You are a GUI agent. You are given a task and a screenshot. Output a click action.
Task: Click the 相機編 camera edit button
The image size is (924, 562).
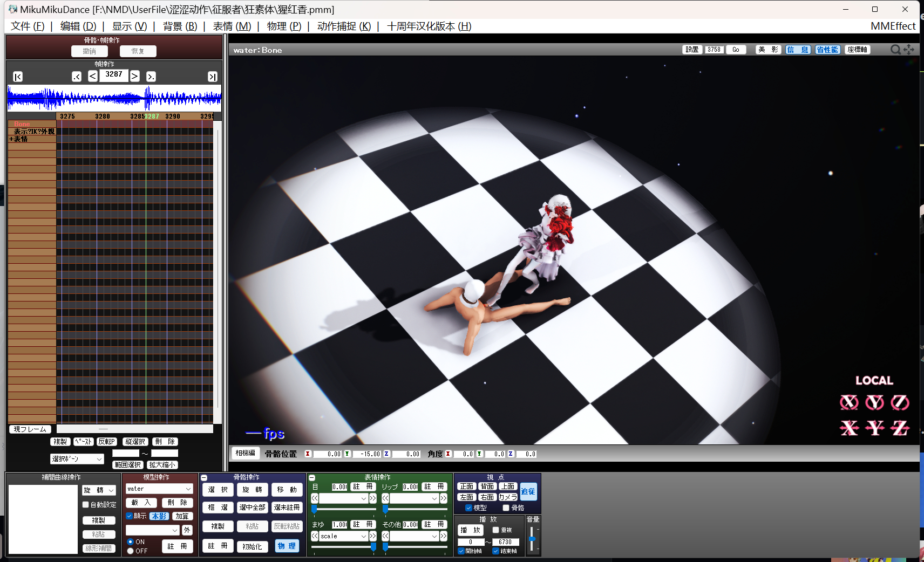coord(246,453)
